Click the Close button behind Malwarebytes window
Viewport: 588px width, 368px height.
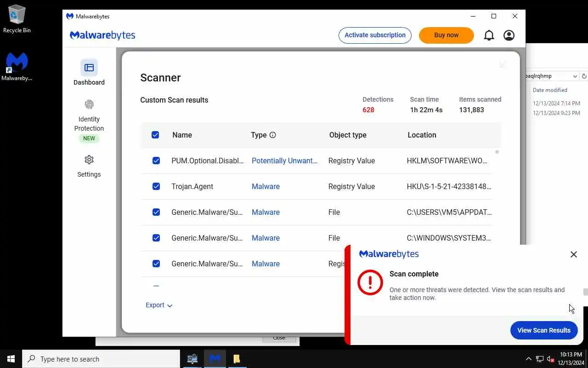tap(279, 338)
